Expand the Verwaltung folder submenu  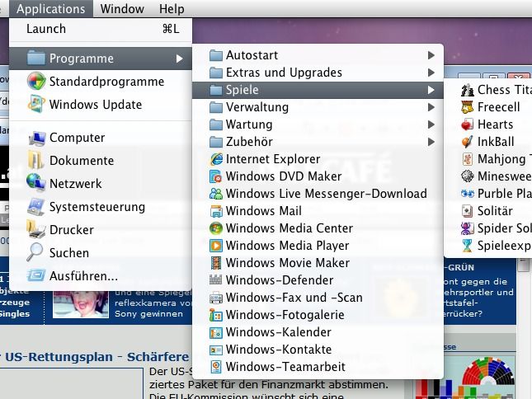[x=431, y=107]
